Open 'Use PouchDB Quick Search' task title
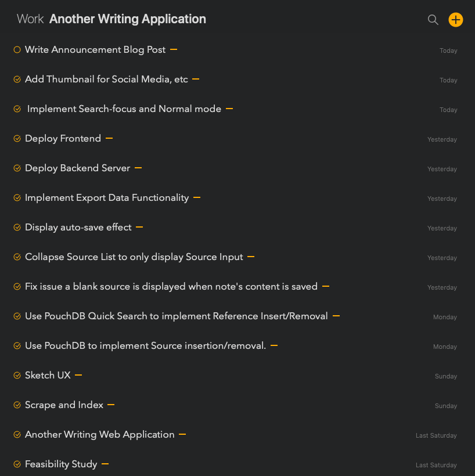Viewport: 475px width, 476px height. (177, 316)
